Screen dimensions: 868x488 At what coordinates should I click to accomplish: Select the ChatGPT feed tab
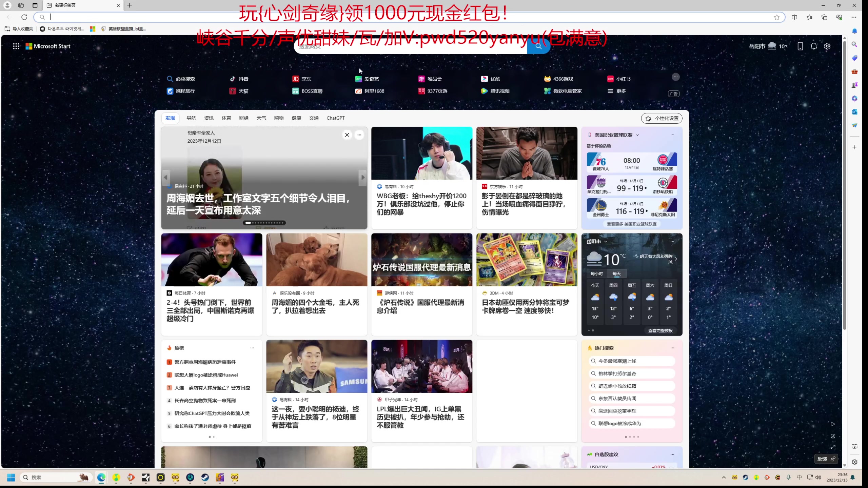335,118
